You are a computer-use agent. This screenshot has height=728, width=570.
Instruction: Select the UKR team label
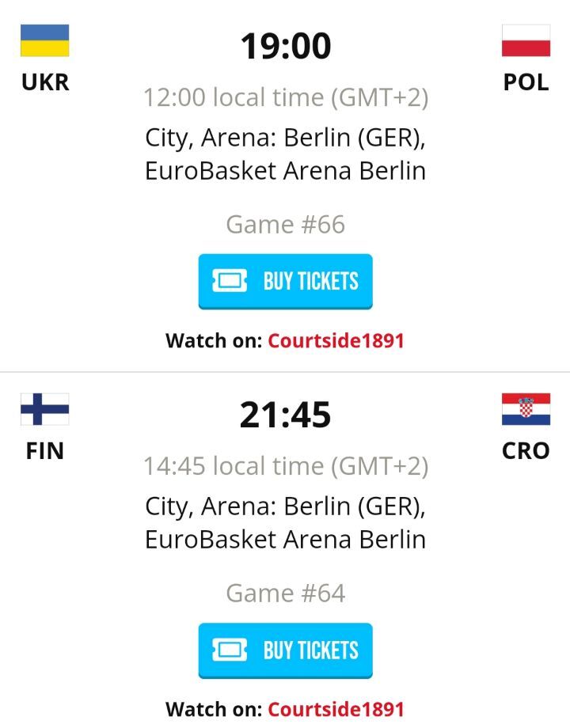pyautogui.click(x=44, y=82)
